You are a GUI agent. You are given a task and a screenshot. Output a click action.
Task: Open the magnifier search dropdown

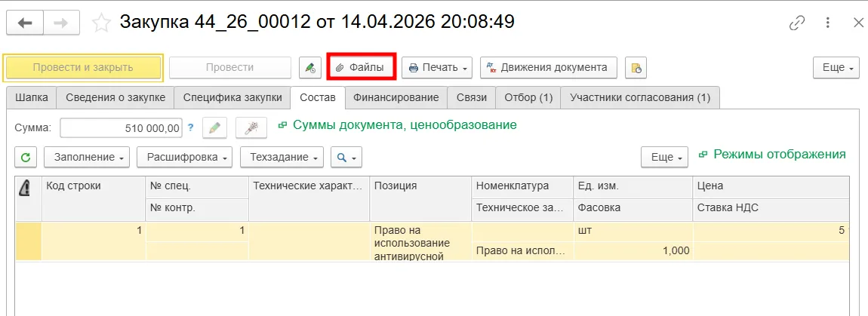(346, 157)
